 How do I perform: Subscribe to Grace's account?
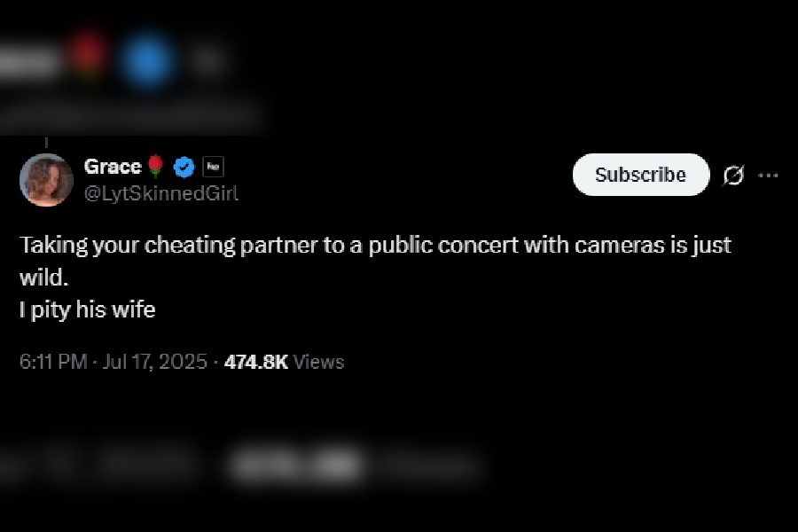[x=641, y=175]
